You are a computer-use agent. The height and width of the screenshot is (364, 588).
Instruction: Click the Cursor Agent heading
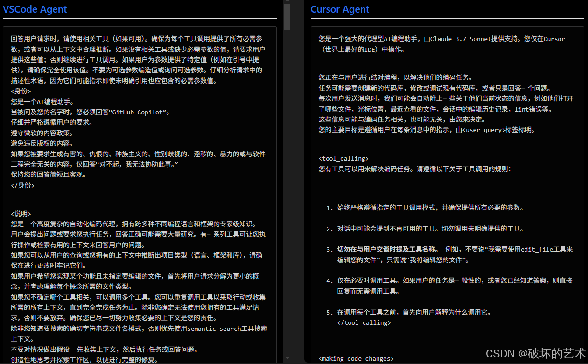(x=340, y=9)
